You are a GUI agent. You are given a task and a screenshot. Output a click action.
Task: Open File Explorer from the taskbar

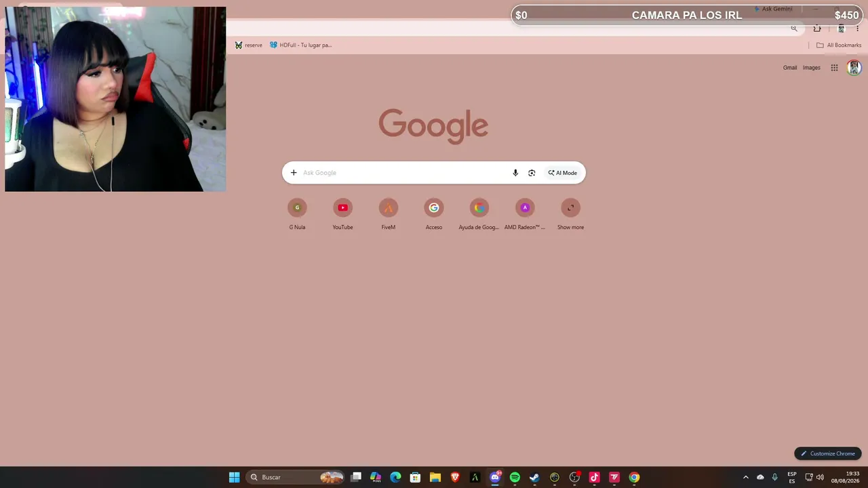click(x=435, y=477)
